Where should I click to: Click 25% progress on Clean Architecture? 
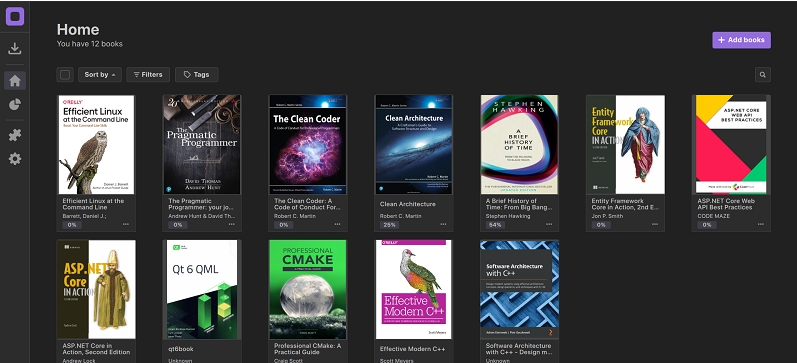pos(389,225)
